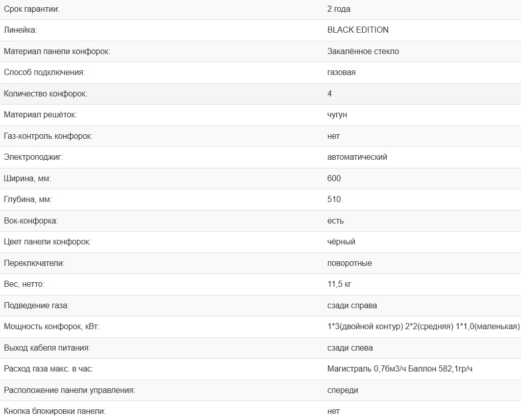This screenshot has height=420, width=521.
Task: Click the "Газ-контроль конфорок:" label
Action: (x=48, y=136)
